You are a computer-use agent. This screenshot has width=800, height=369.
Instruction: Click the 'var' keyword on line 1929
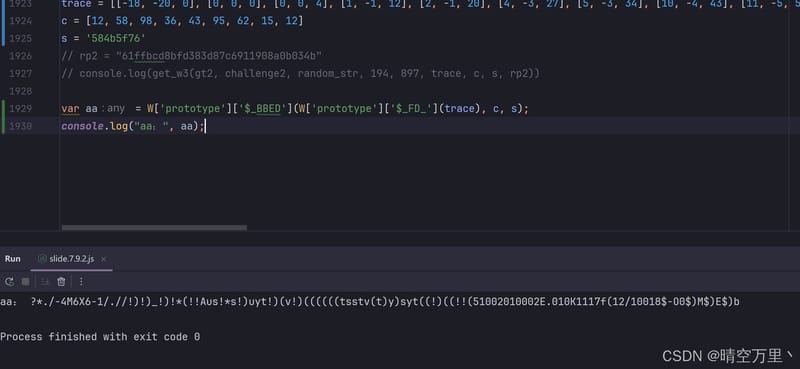pyautogui.click(x=70, y=109)
